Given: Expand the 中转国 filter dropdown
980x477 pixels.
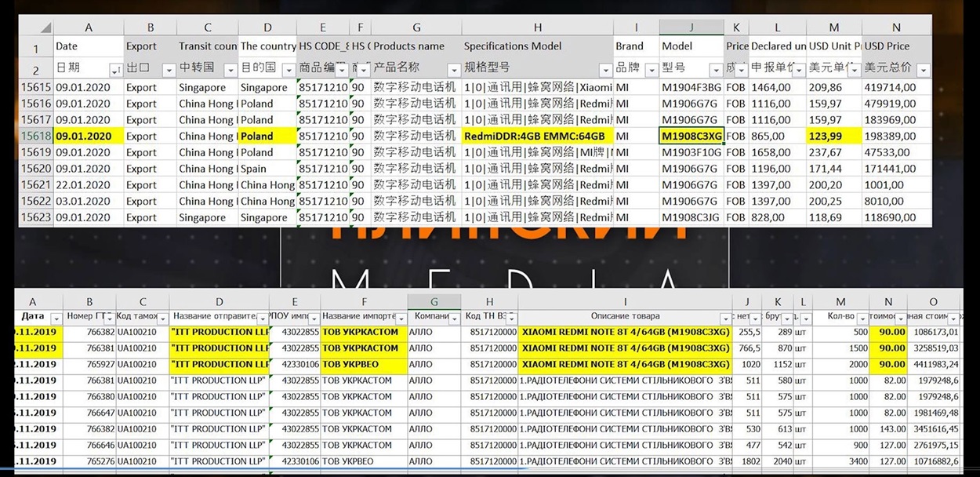Looking at the screenshot, I should click(x=231, y=70).
